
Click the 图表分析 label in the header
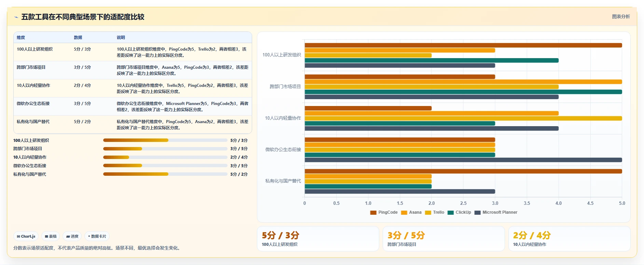[621, 16]
